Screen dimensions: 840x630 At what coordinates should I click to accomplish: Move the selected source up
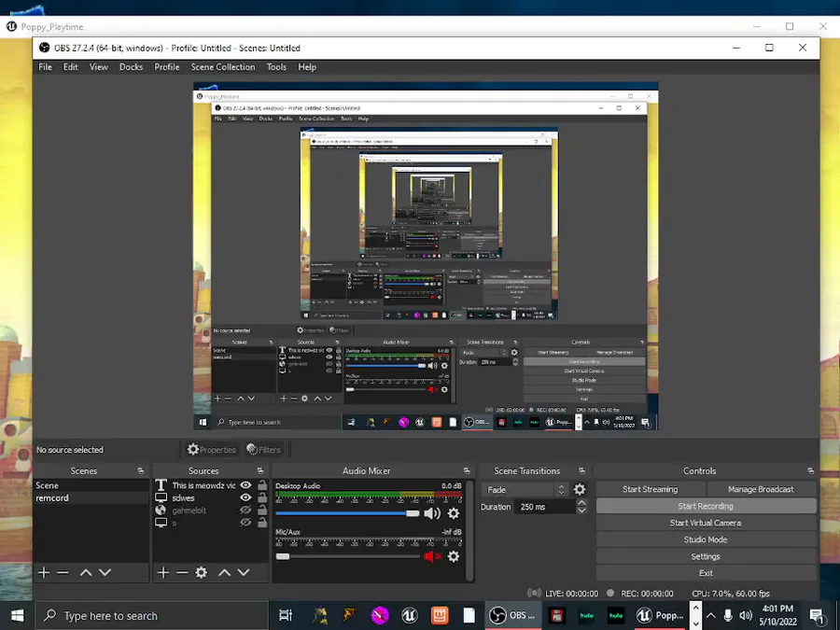[x=224, y=572]
